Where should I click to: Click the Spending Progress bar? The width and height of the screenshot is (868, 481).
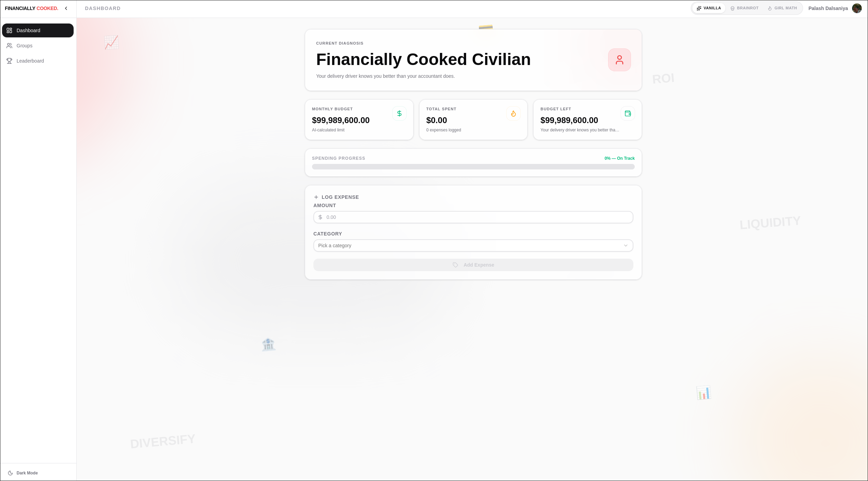click(473, 166)
